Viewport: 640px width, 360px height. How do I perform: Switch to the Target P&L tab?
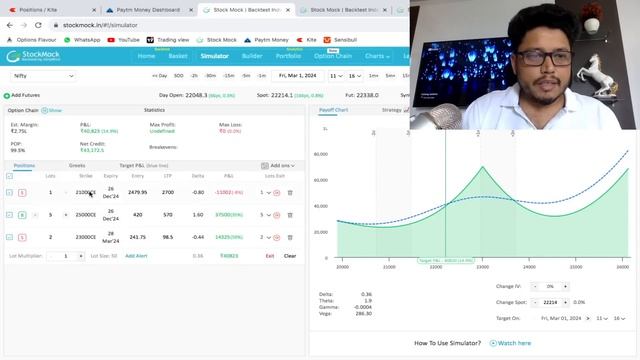144,165
